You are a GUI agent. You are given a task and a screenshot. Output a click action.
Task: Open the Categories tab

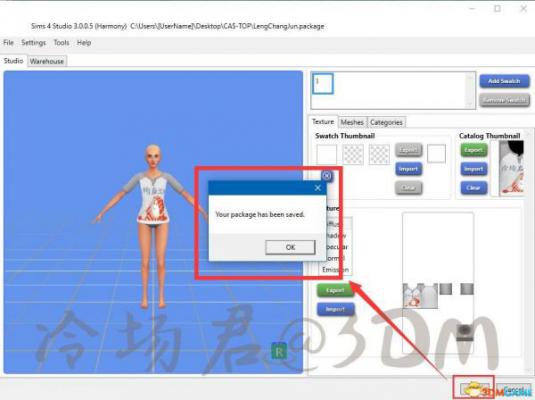(386, 122)
